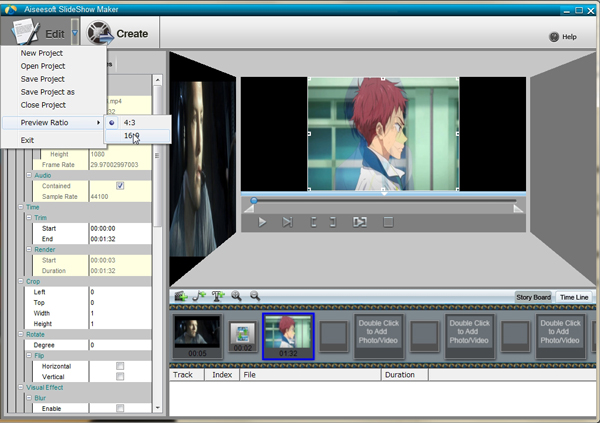The height and width of the screenshot is (423, 600).
Task: Open the Edit dropdown arrow
Action: point(75,32)
